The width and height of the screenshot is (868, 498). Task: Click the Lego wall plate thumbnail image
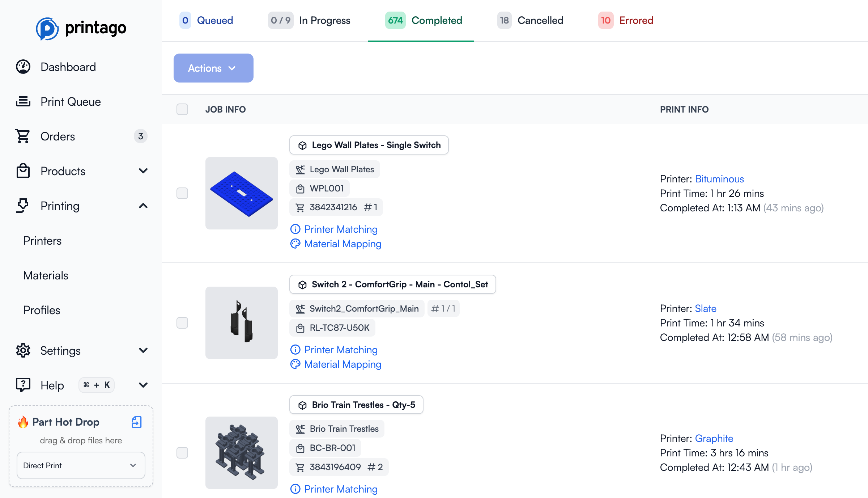tap(241, 193)
